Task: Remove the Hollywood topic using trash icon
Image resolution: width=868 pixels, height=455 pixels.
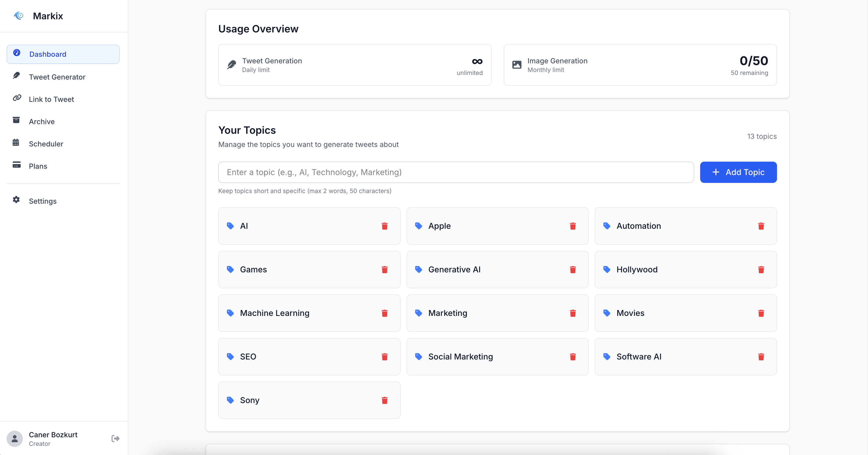Action: tap(761, 270)
